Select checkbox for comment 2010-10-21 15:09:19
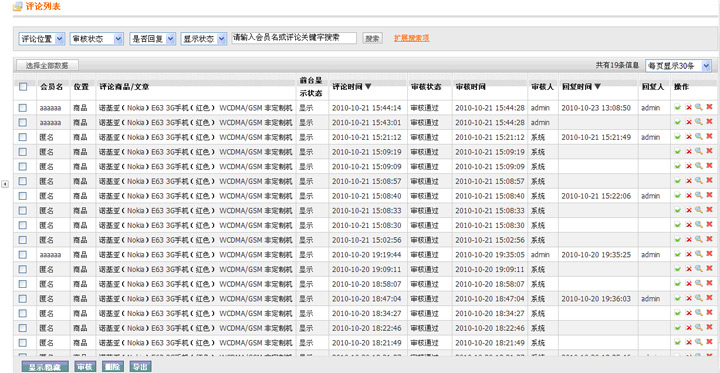 pos(23,152)
